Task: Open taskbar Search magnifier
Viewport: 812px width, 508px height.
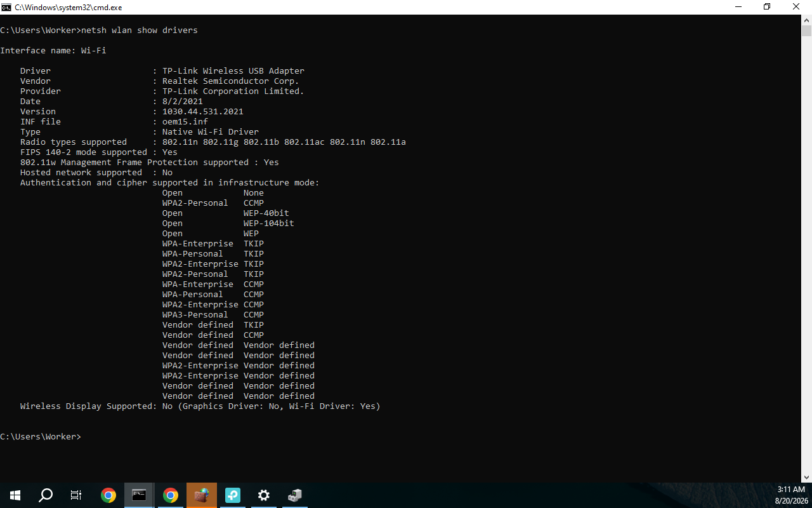Action: pos(46,495)
